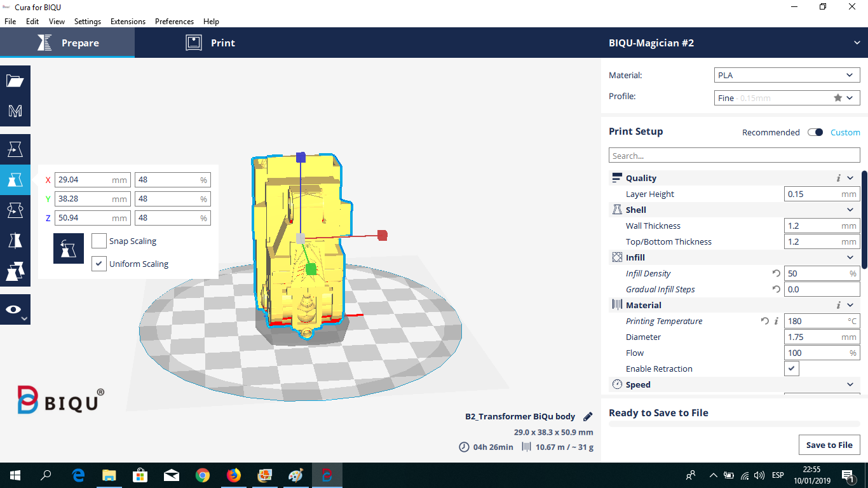Click the '04h 26min' print time text
868x488 pixels.
pos(493,447)
